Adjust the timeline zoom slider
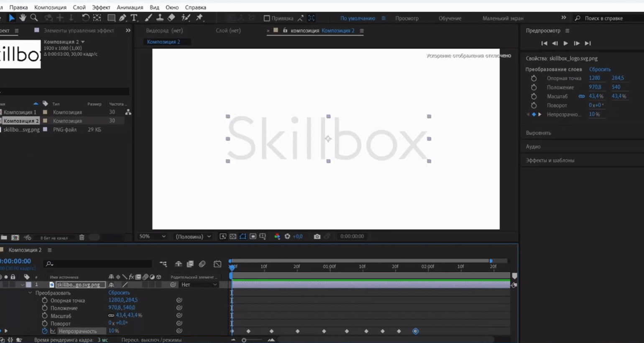This screenshot has width=644, height=343. 244,340
